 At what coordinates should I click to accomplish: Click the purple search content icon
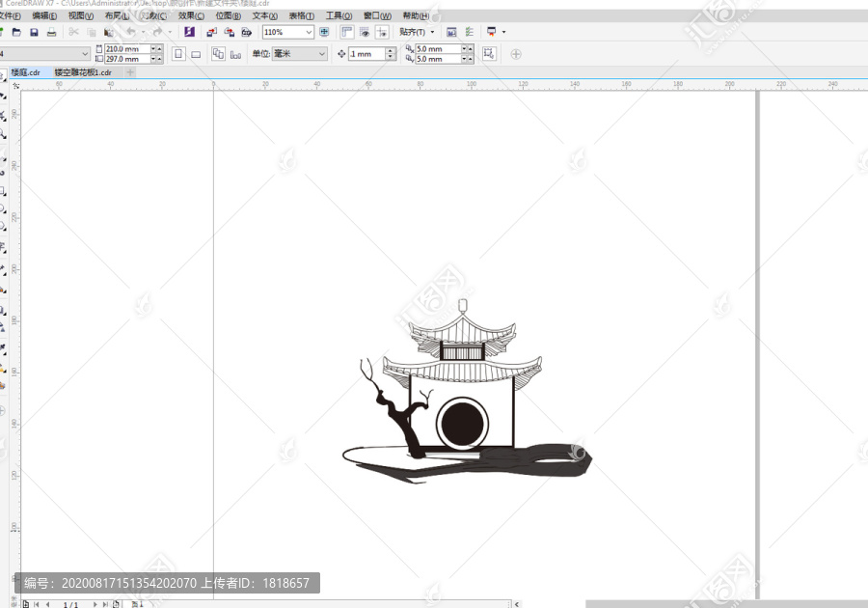189,32
